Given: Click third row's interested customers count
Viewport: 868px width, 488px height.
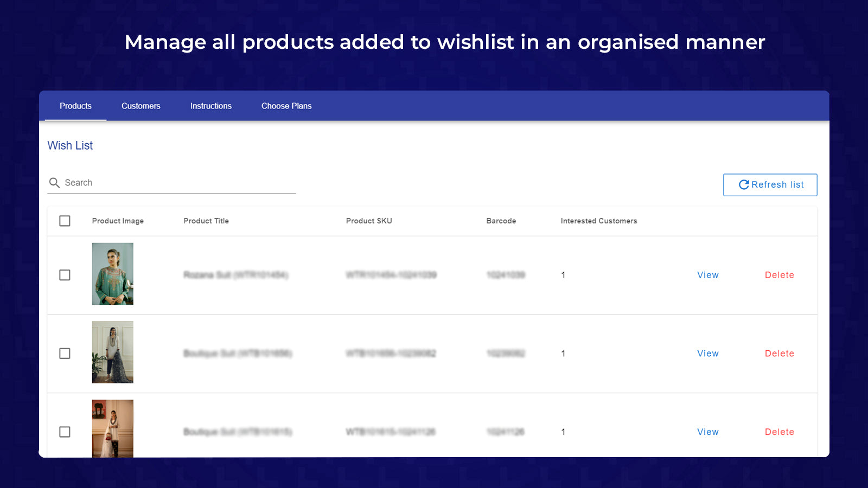Looking at the screenshot, I should coord(563,432).
